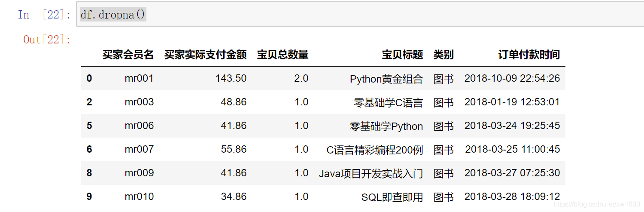Click the 图书 category in the mr007 row
The image size is (644, 212).
[444, 150]
